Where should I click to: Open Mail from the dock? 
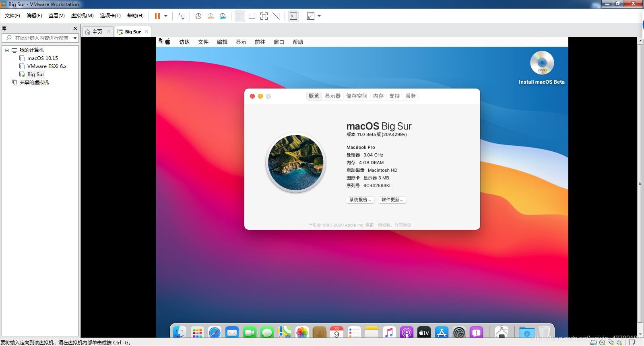pyautogui.click(x=232, y=332)
